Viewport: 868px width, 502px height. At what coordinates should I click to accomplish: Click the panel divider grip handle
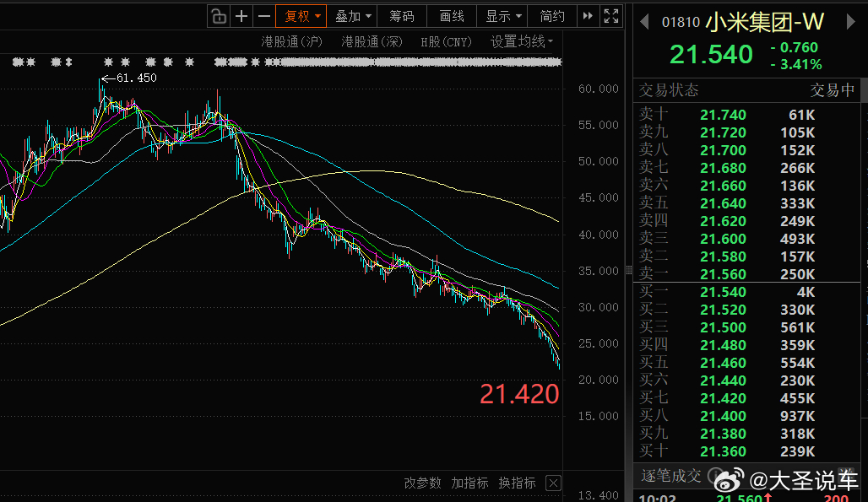(628, 270)
